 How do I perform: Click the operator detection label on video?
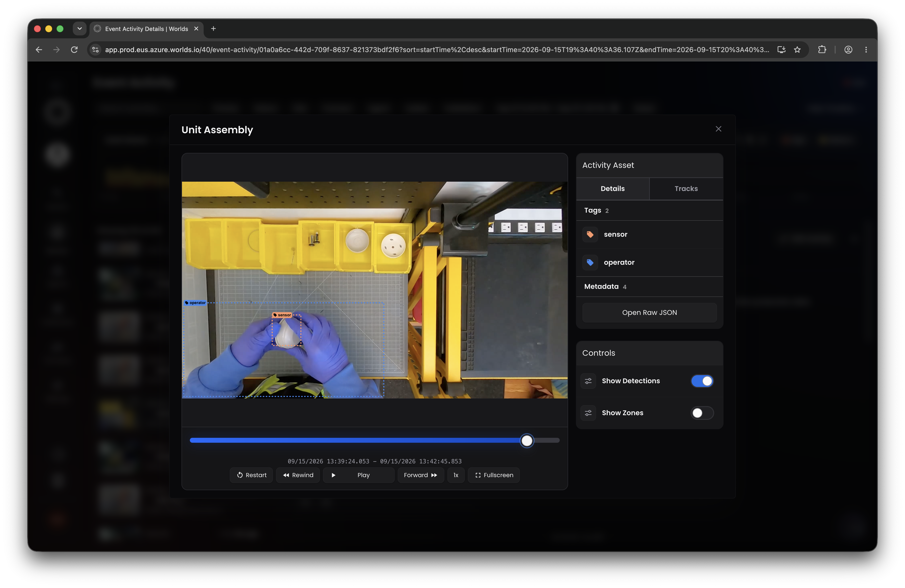click(195, 303)
